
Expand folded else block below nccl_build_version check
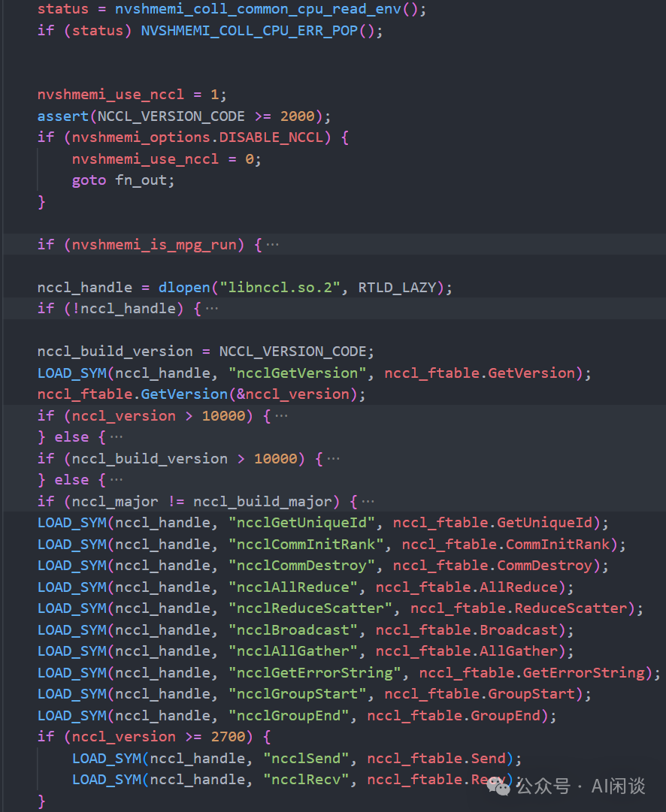(117, 480)
